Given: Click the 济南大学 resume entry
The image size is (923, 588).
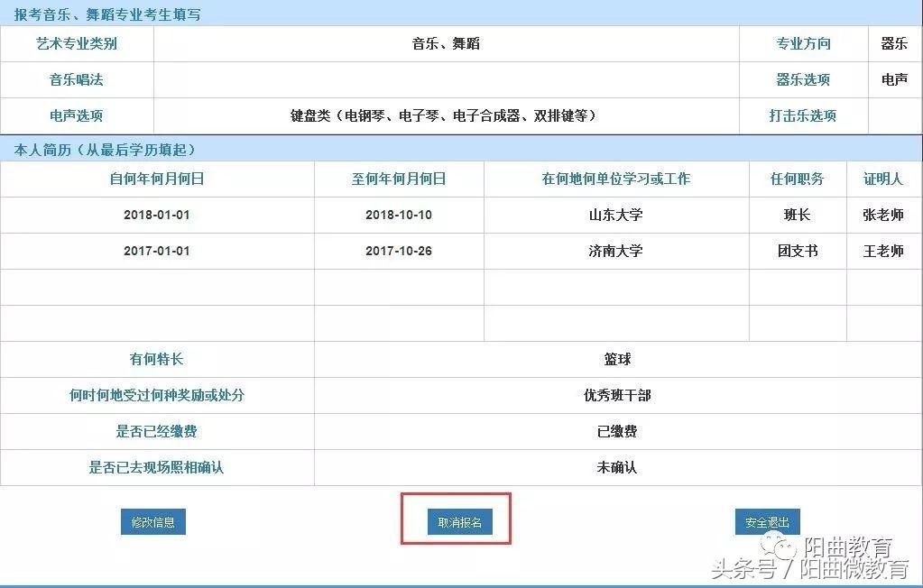Looking at the screenshot, I should [615, 251].
